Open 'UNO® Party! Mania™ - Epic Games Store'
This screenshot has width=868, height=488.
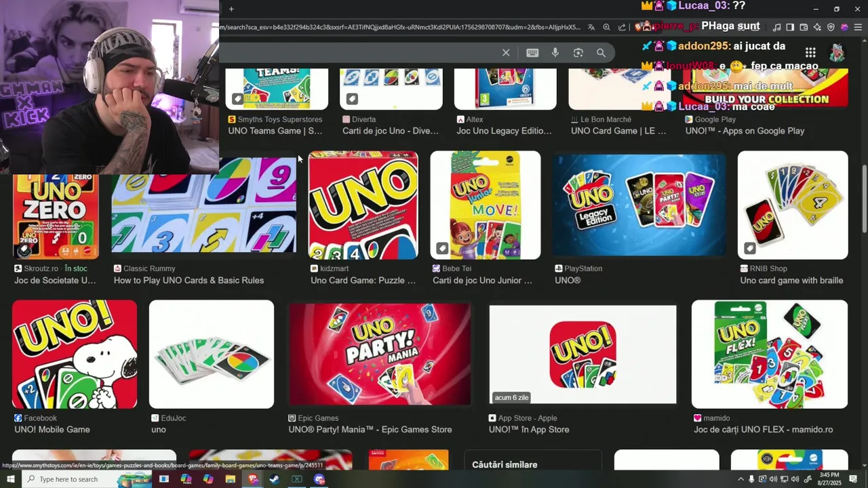[370, 429]
